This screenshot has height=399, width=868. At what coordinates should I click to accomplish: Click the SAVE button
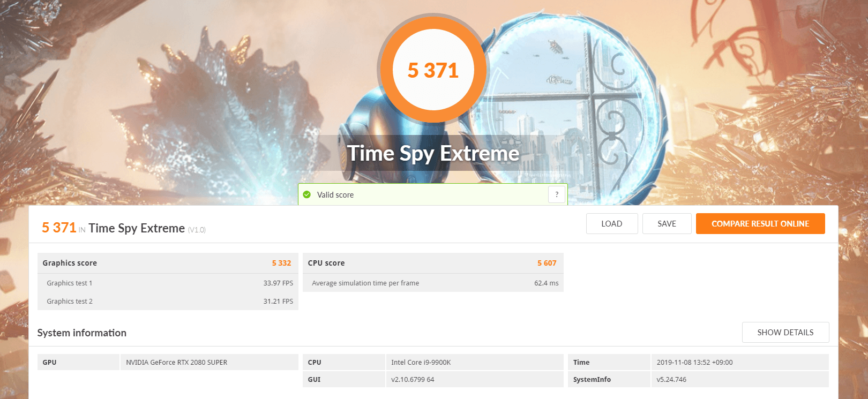(x=667, y=224)
